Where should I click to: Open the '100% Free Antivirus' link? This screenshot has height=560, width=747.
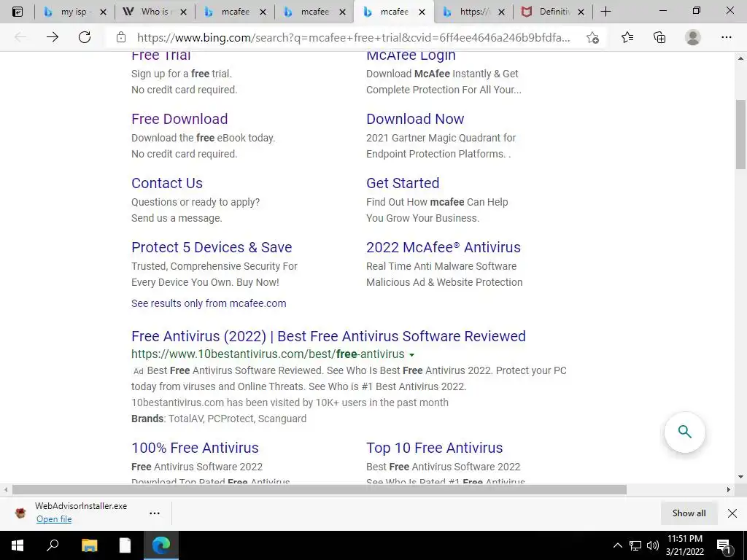coord(195,448)
